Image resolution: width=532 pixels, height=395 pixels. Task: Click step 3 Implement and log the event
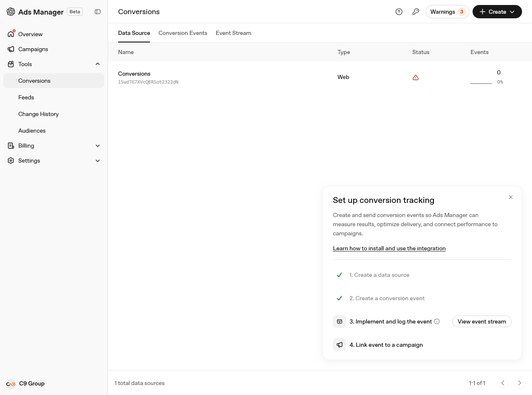pos(391,321)
